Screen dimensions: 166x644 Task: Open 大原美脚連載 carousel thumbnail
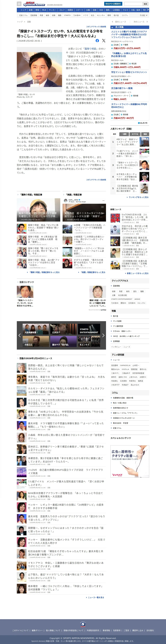(36, 329)
